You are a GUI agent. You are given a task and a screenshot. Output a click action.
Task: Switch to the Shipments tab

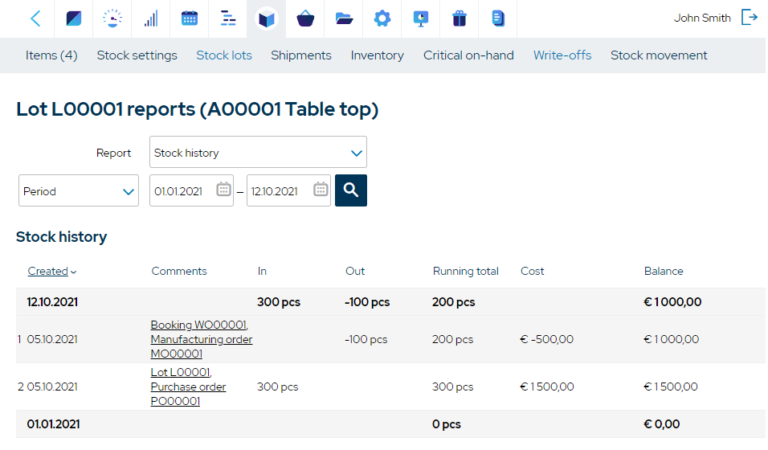click(x=301, y=55)
